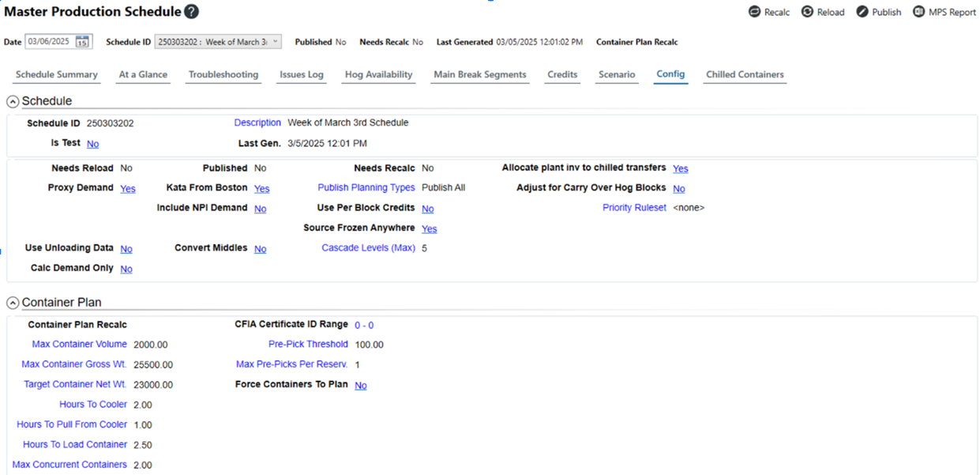Enable Convert Middles
This screenshot has width=980, height=475.
260,248
